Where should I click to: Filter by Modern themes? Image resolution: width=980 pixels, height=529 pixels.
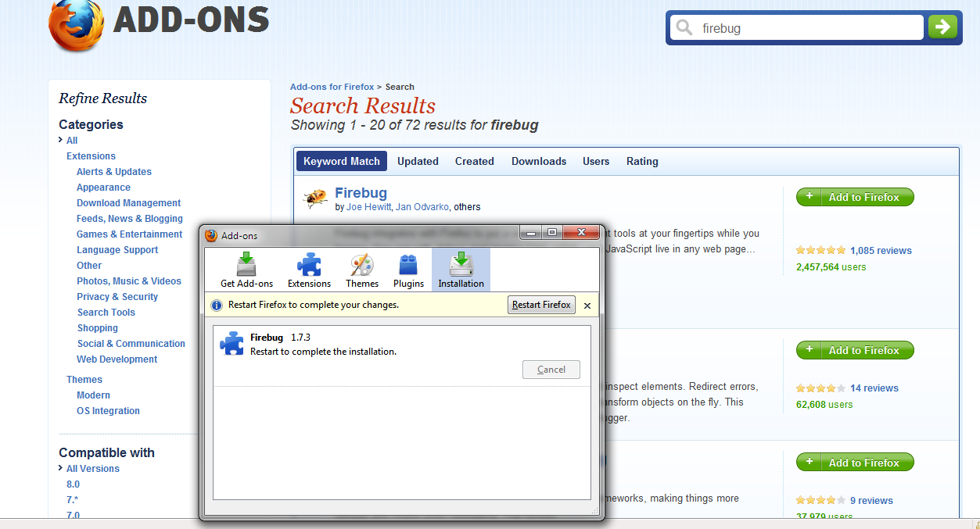coord(93,395)
